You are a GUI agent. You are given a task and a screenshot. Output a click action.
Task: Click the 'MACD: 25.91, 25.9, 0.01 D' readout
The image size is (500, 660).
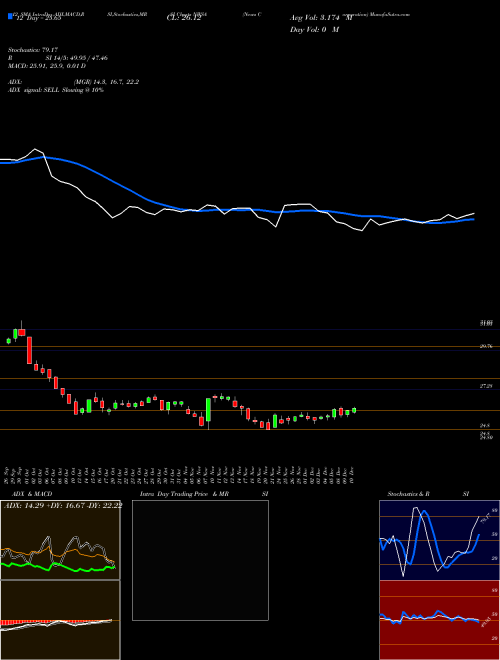(x=47, y=66)
